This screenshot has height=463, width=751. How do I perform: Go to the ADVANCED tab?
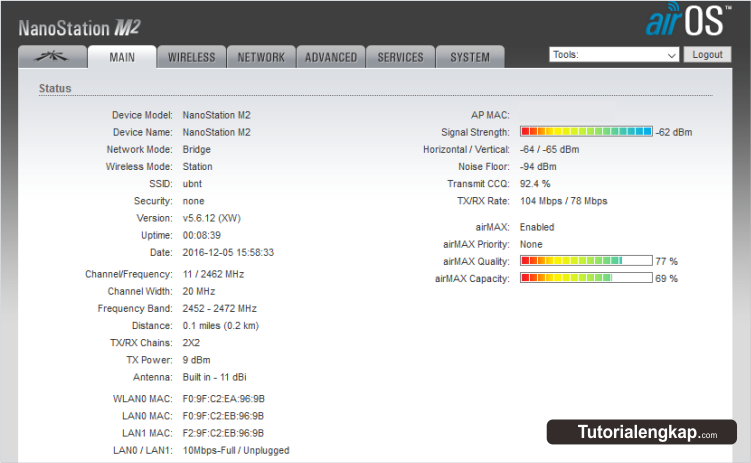(331, 57)
